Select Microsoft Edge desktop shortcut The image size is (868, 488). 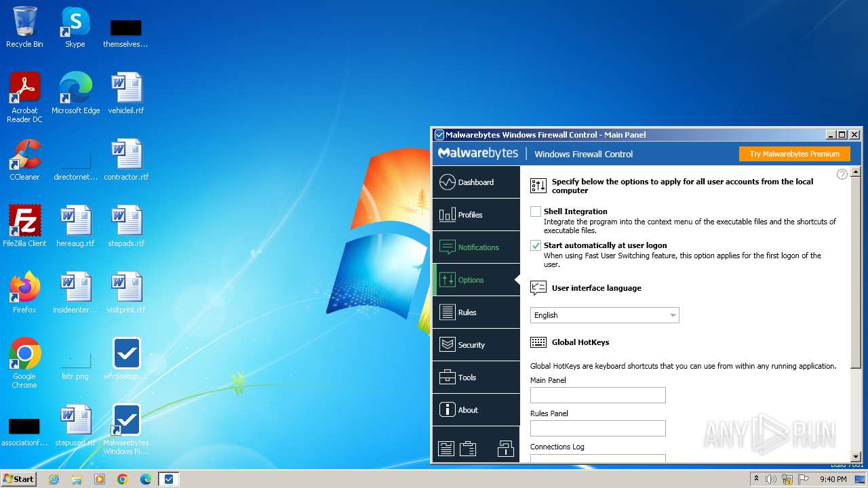coord(75,93)
